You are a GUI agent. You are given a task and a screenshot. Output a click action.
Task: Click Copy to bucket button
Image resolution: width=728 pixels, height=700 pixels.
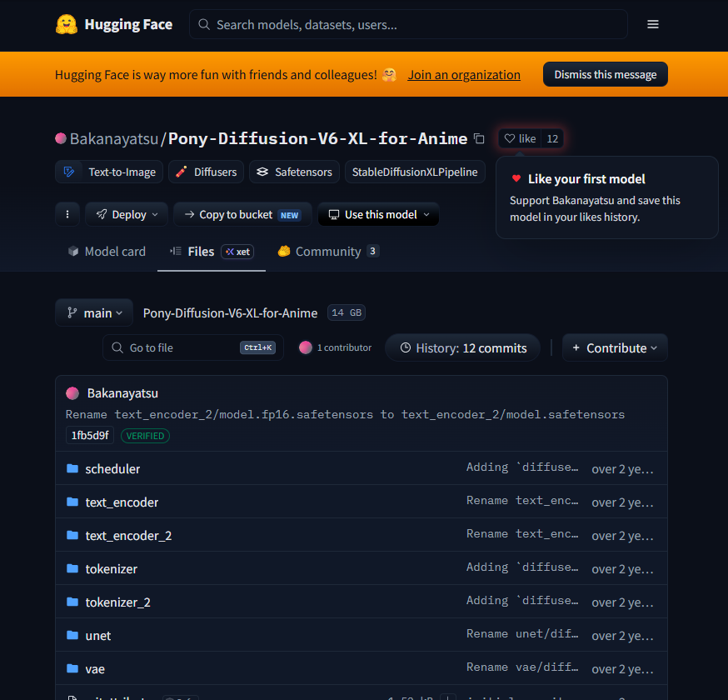(243, 214)
